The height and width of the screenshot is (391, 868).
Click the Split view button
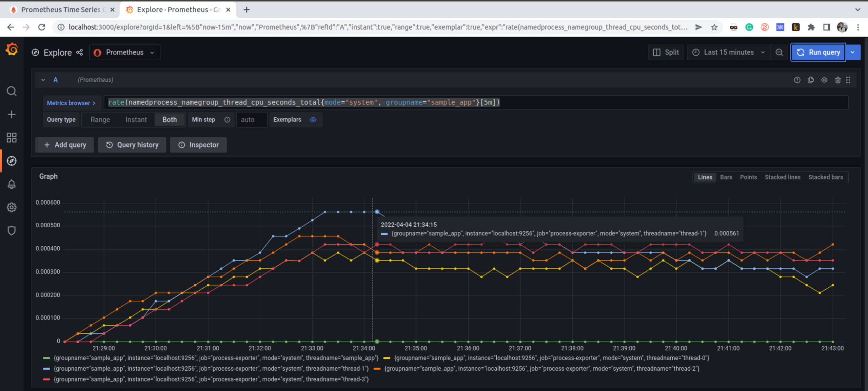coord(666,53)
